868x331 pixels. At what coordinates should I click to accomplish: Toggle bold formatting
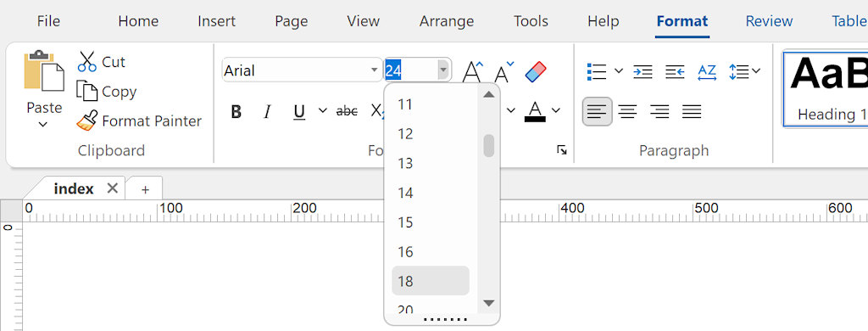click(x=236, y=112)
